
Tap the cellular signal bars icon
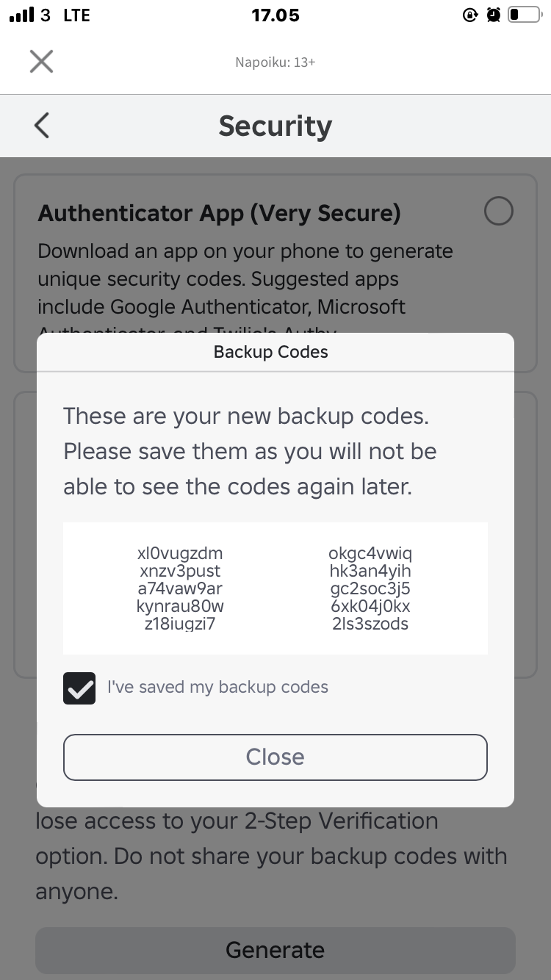pyautogui.click(x=22, y=15)
